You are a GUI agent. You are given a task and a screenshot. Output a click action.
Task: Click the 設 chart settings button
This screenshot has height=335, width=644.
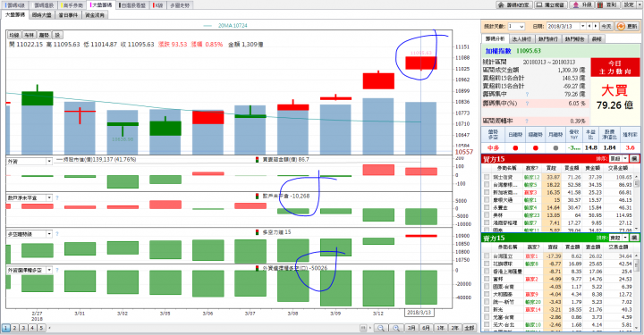57,35
